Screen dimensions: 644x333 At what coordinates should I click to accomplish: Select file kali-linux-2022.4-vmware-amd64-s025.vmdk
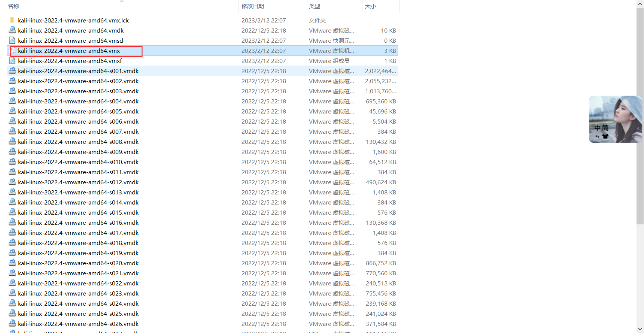(78, 314)
